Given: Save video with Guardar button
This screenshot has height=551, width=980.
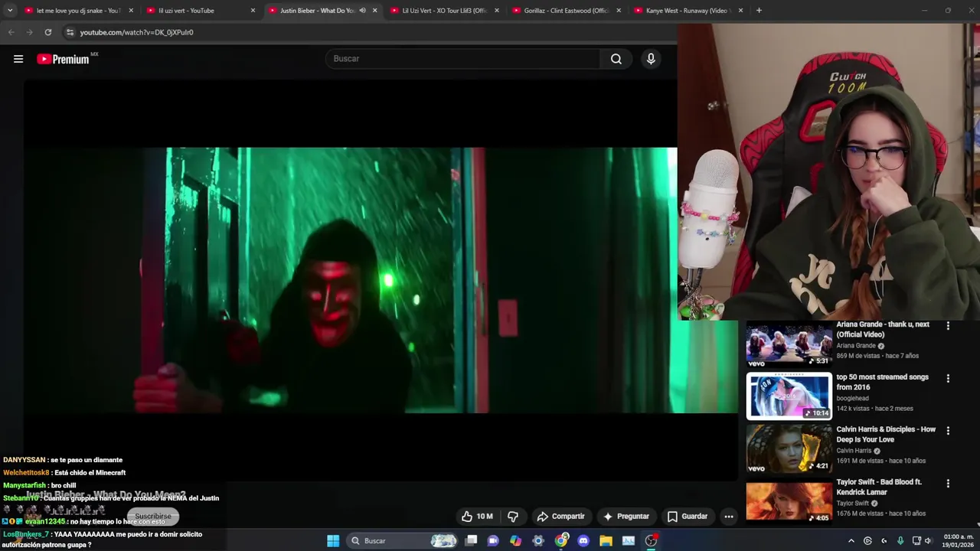Looking at the screenshot, I should (x=687, y=517).
